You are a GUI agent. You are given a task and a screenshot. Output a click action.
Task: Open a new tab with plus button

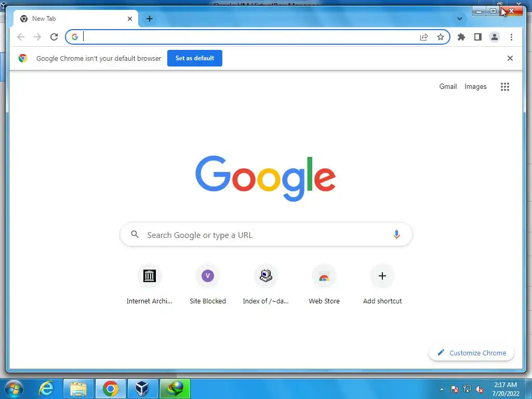(x=150, y=19)
